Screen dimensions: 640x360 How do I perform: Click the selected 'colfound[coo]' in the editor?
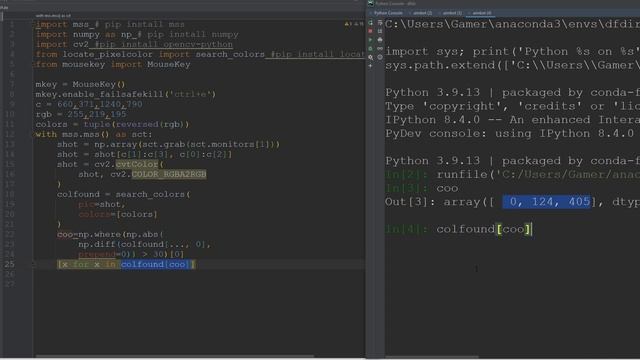[x=155, y=264]
